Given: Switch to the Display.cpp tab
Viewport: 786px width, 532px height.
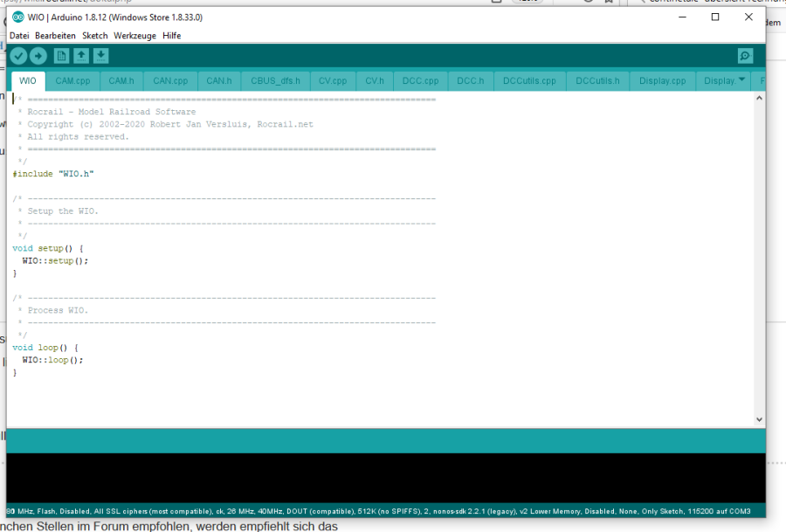Looking at the screenshot, I should click(662, 81).
